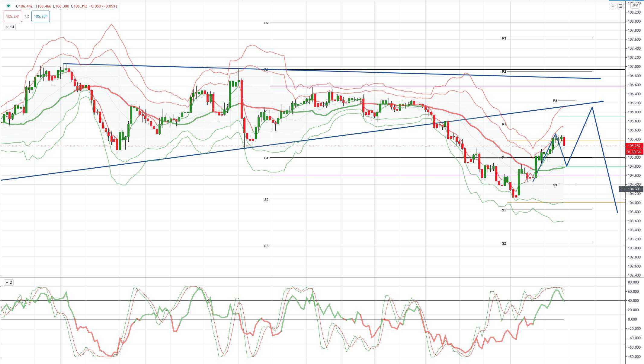Screen dimensions: 644x364
Task: Click the green market status dot
Action: tap(8, 6)
